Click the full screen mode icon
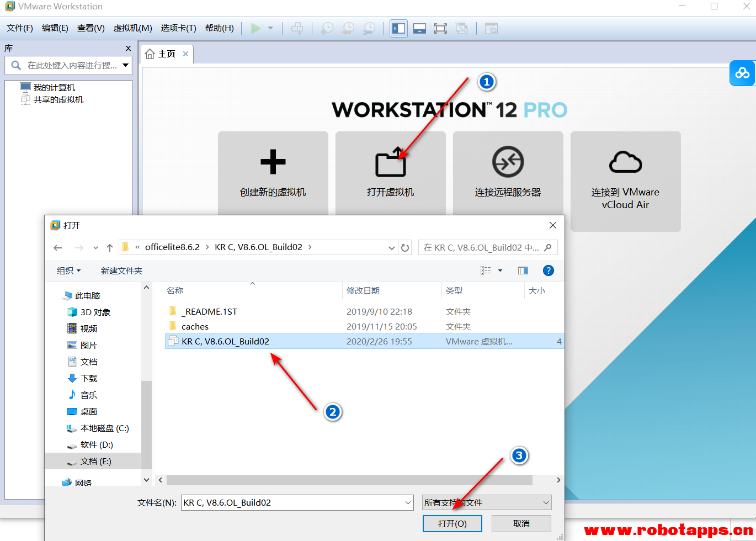The image size is (756, 541). coord(440,28)
